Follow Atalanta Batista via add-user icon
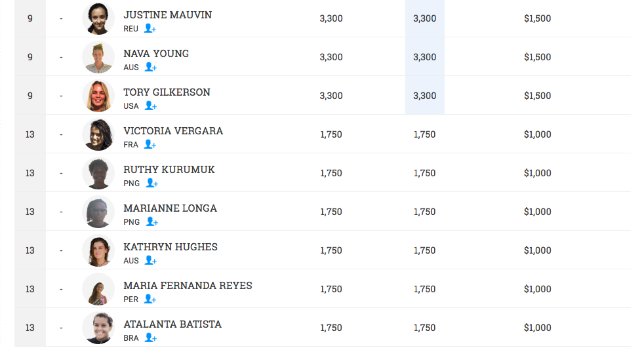Screen dimensions: 644x348 (x=150, y=338)
